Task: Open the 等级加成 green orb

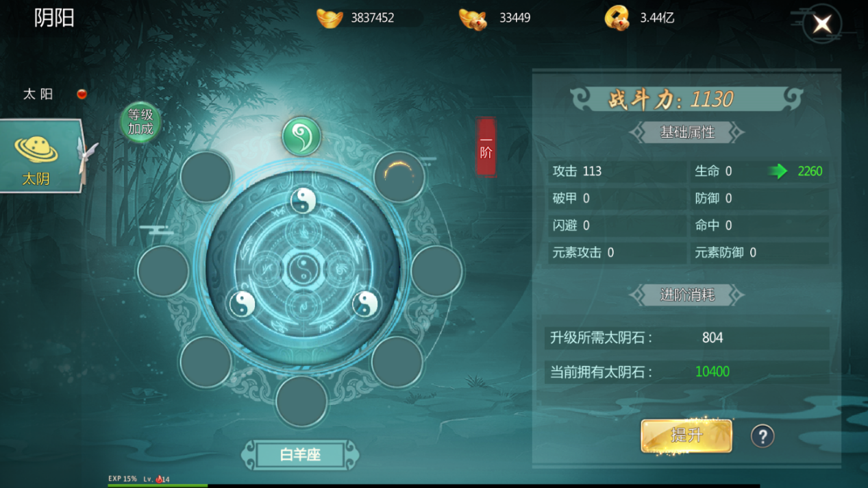Action: 140,123
